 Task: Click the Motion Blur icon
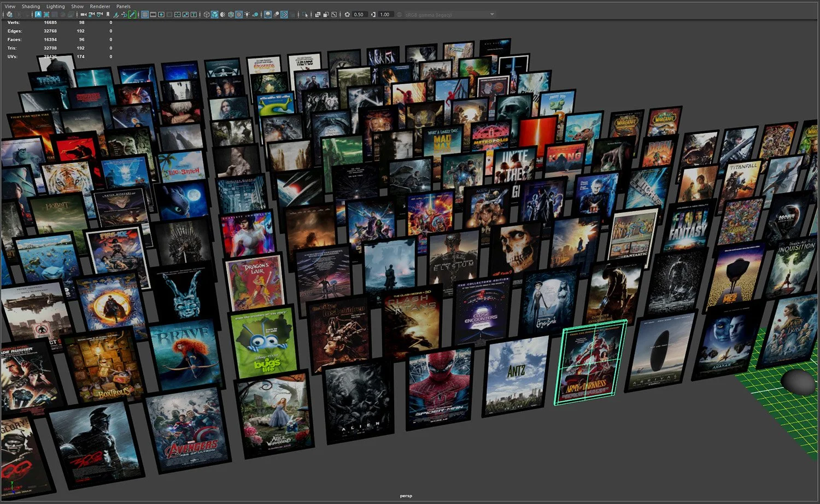coord(277,14)
